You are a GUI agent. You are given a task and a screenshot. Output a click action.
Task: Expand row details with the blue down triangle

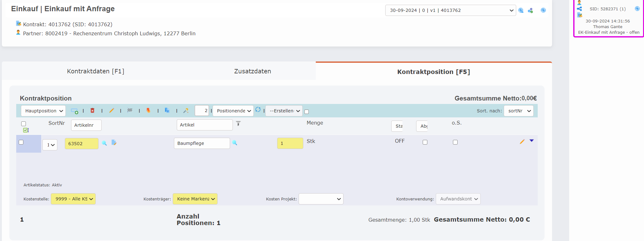tap(532, 141)
